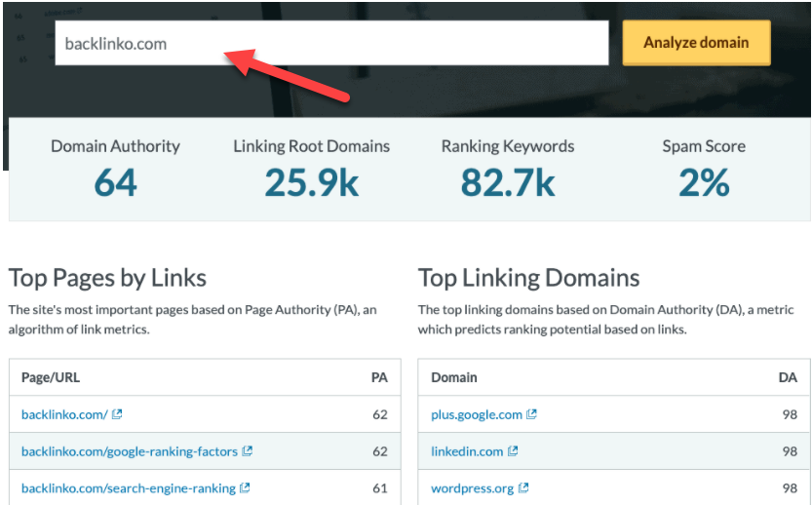Click the Domain Authority score of 64

tap(115, 182)
